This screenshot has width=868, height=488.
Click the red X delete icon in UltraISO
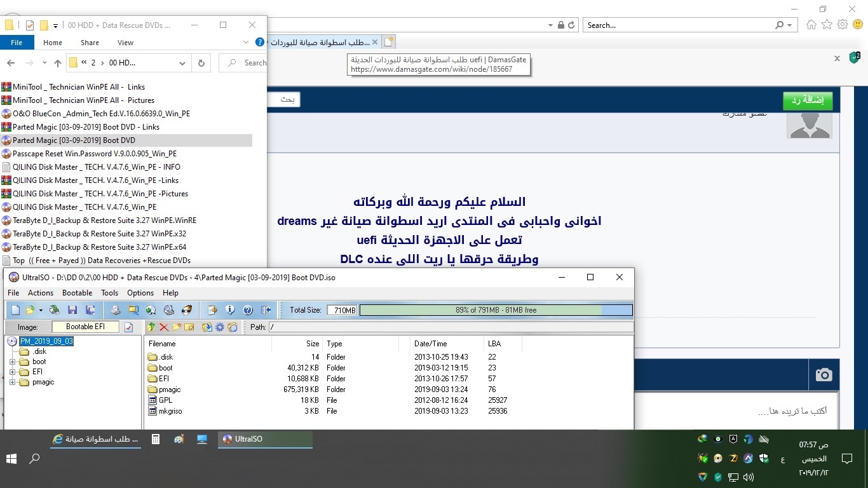(164, 327)
